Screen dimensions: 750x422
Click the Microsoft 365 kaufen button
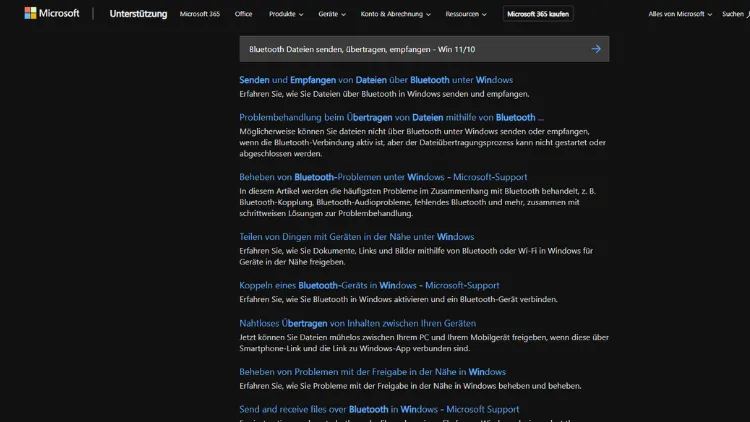(538, 14)
